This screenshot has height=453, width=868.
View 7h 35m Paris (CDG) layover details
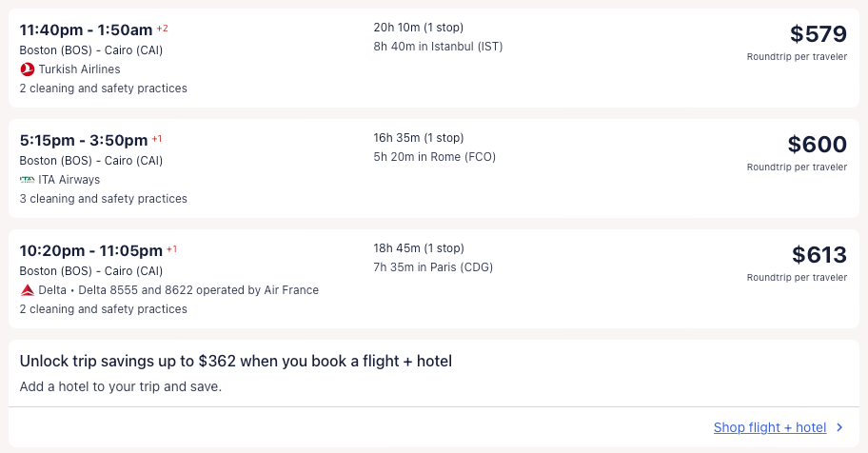click(x=433, y=267)
